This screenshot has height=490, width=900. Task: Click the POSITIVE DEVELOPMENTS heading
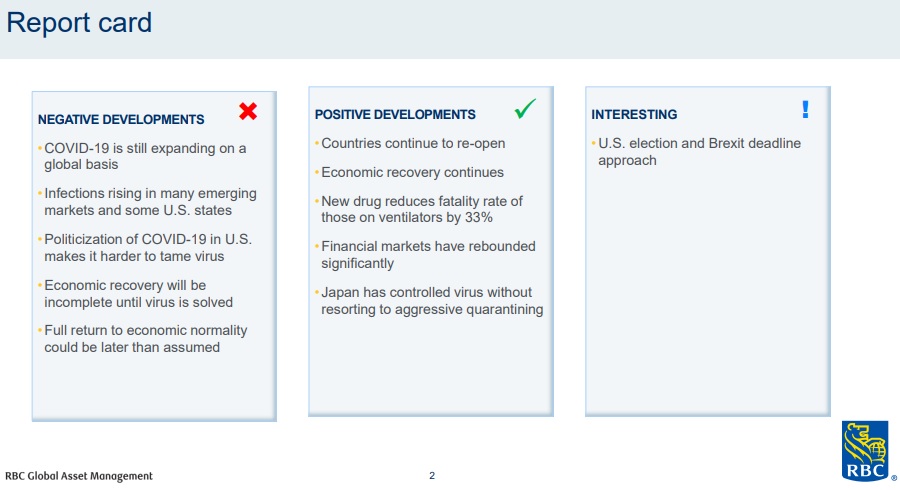click(x=395, y=115)
